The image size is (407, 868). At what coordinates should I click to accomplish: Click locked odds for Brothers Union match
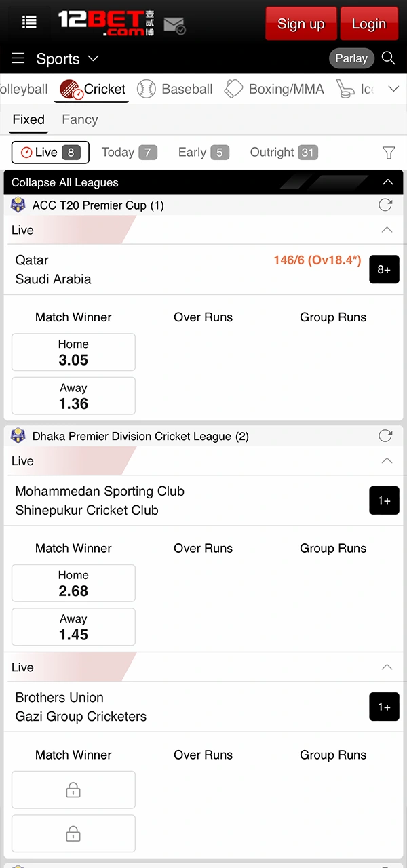coord(73,789)
